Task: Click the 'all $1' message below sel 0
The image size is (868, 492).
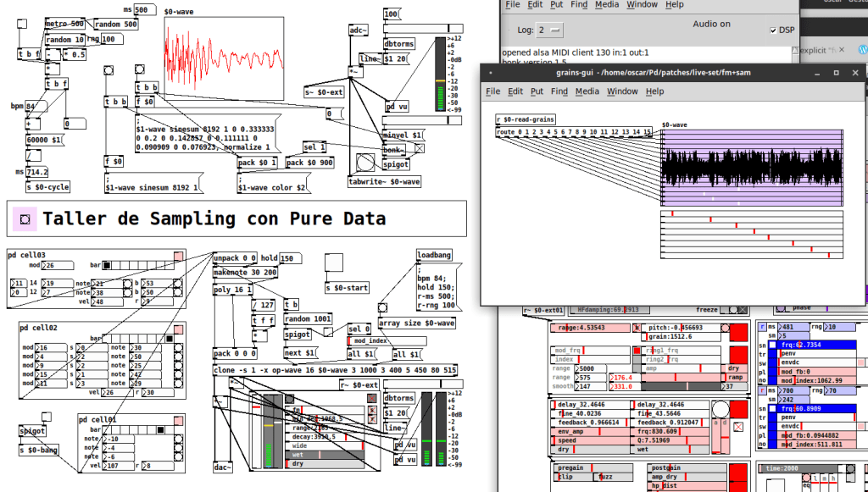Action: click(x=362, y=354)
